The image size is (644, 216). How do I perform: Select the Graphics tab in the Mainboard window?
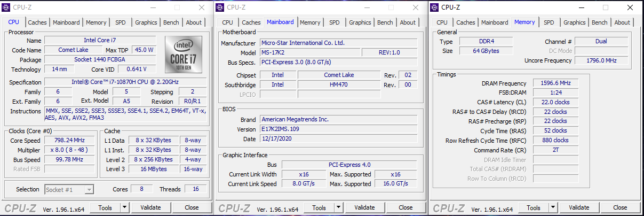point(360,22)
